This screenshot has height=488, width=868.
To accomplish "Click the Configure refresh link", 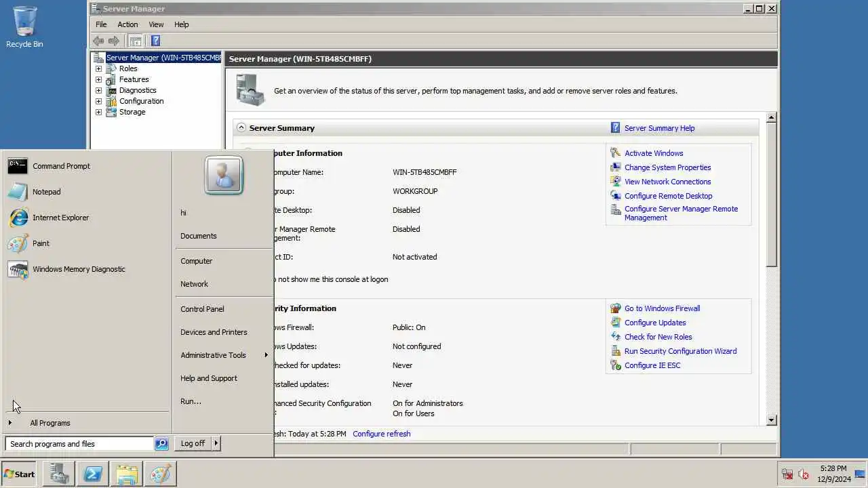I will (x=381, y=434).
